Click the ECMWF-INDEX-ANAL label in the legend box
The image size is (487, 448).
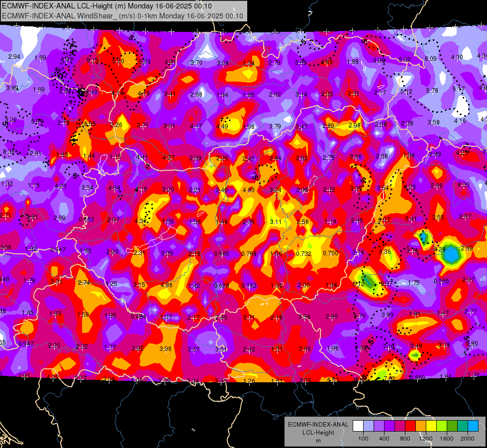click(318, 425)
